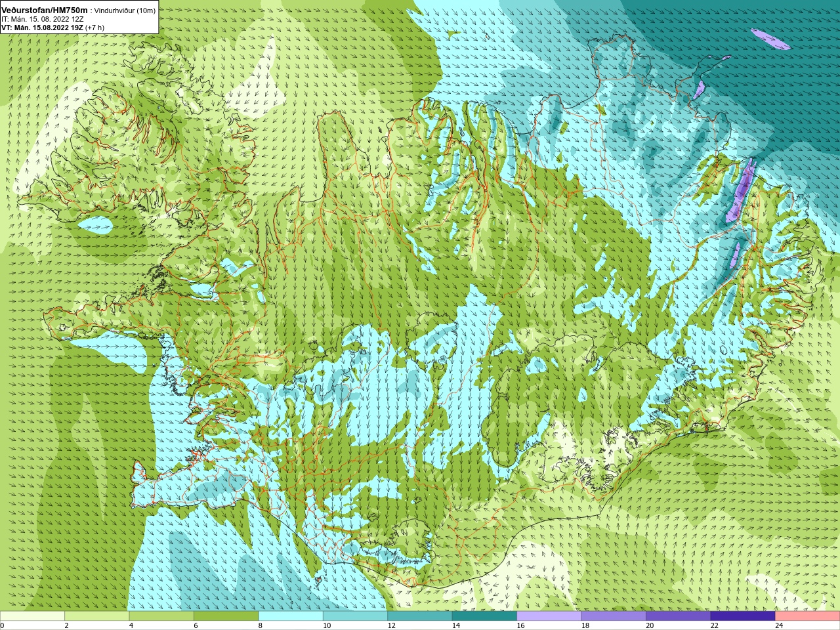Click the 6–8 m/s dark green legend swatch
840x630 pixels.
point(226,616)
